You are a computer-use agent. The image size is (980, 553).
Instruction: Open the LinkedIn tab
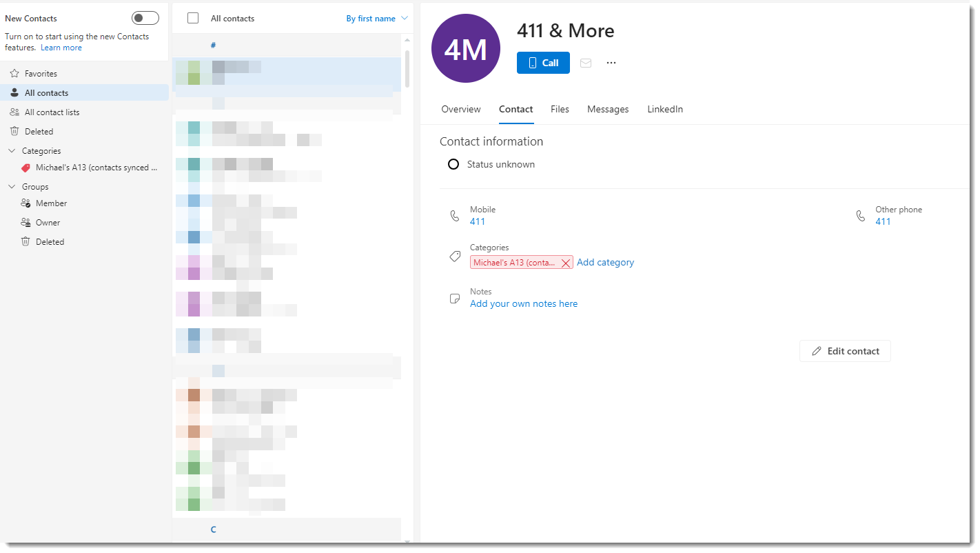click(664, 109)
